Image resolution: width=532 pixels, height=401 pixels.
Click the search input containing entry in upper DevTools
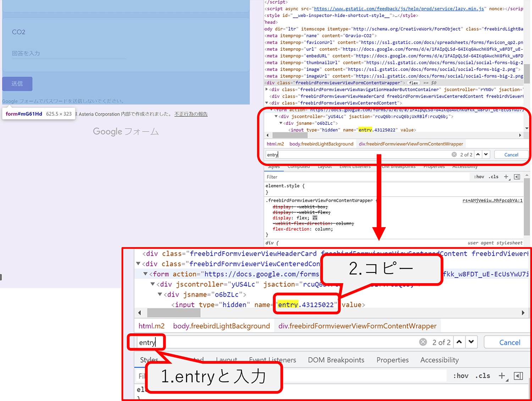(x=358, y=155)
